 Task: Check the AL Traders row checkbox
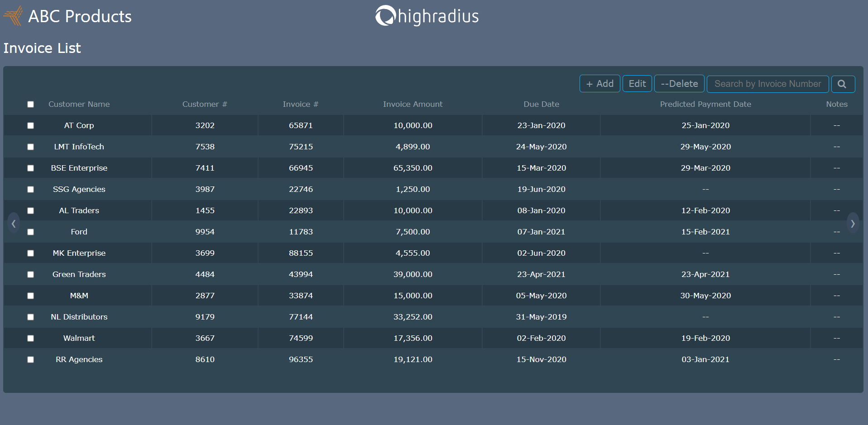[x=30, y=210]
